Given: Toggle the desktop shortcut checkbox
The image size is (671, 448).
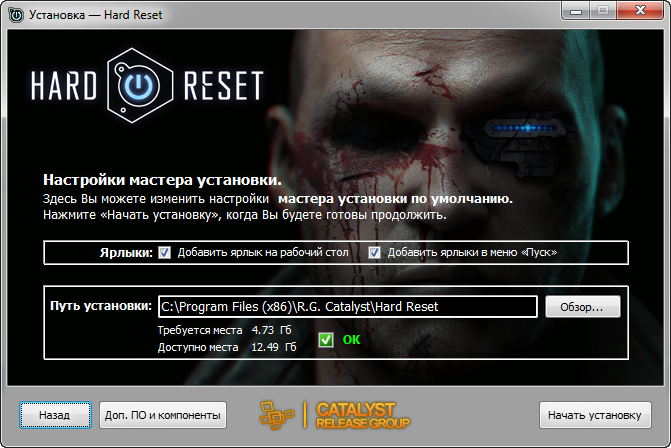Looking at the screenshot, I should (x=164, y=252).
